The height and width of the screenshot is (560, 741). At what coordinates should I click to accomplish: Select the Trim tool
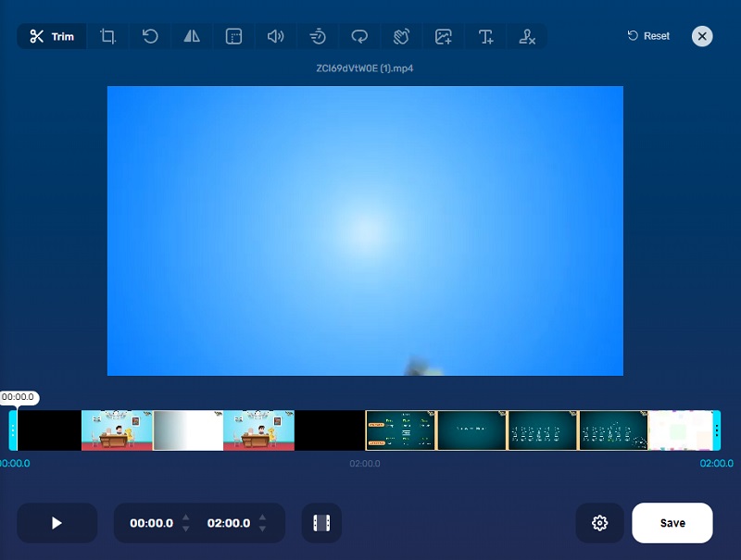51,36
